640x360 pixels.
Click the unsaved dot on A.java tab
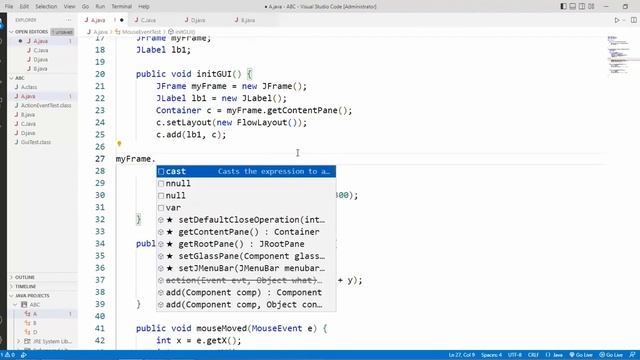click(x=122, y=20)
